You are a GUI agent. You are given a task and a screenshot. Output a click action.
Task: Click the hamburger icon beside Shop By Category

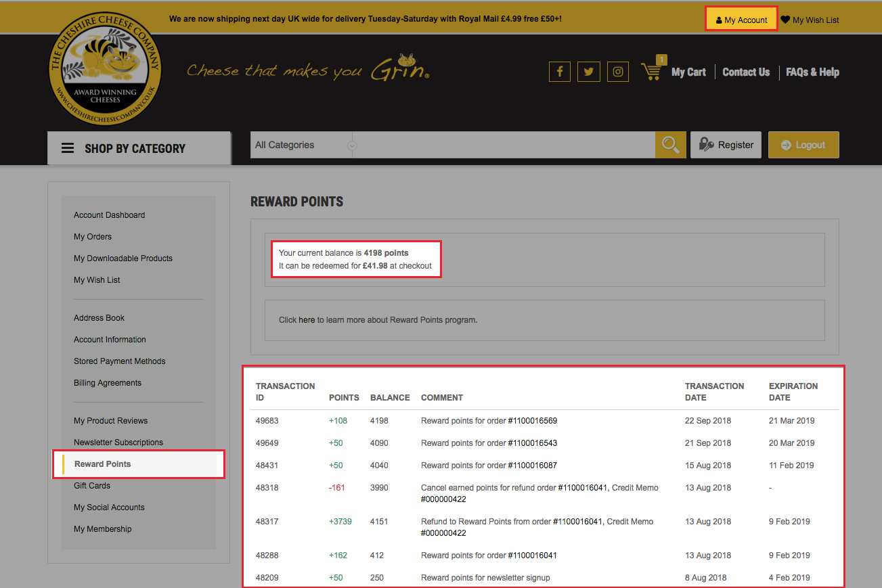pos(68,148)
